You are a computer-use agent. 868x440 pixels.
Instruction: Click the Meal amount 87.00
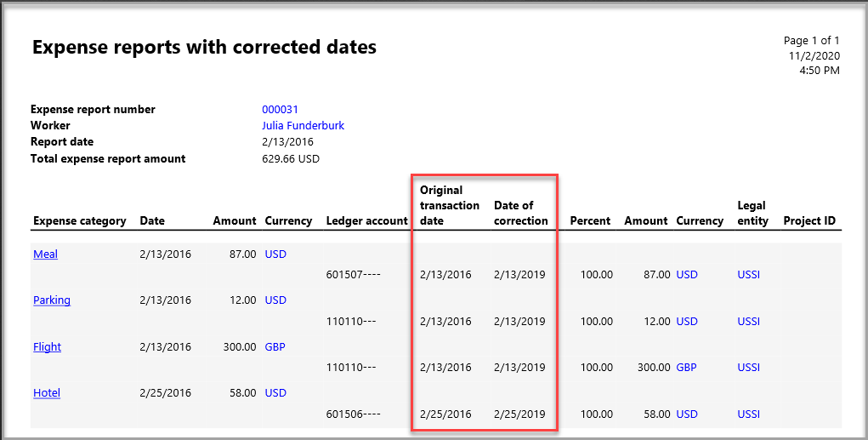(x=243, y=254)
